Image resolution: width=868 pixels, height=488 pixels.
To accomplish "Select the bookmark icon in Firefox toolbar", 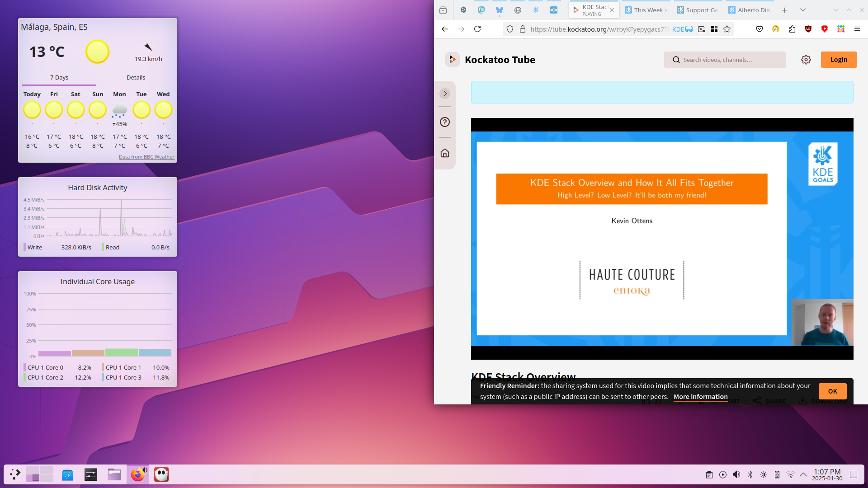I will (727, 28).
